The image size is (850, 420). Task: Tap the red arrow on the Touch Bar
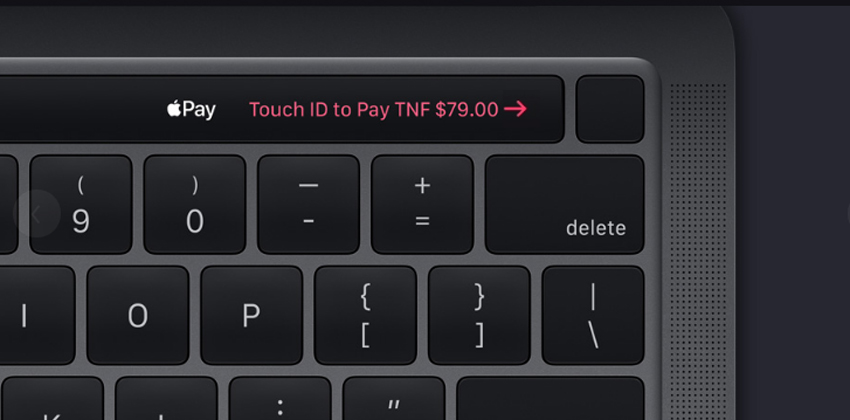point(515,109)
